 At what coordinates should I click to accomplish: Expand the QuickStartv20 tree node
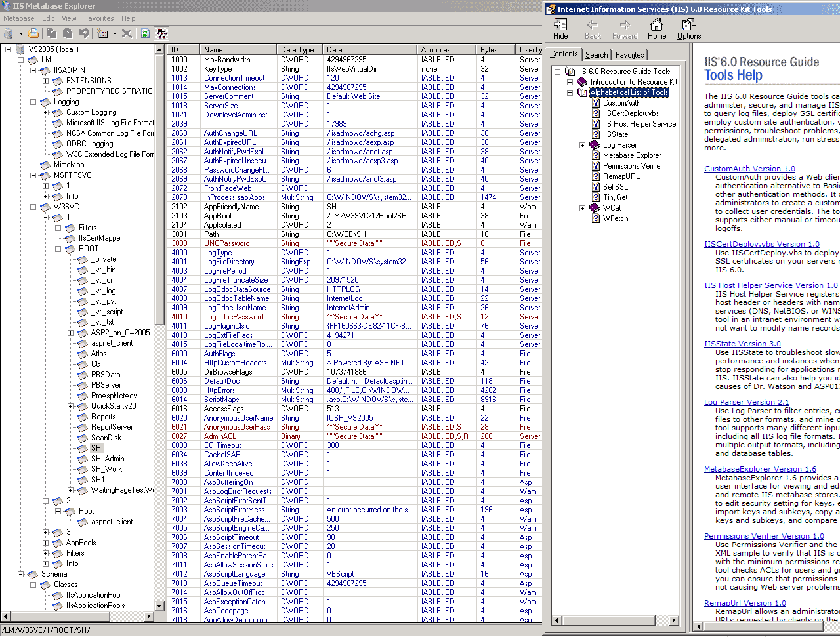click(x=70, y=406)
